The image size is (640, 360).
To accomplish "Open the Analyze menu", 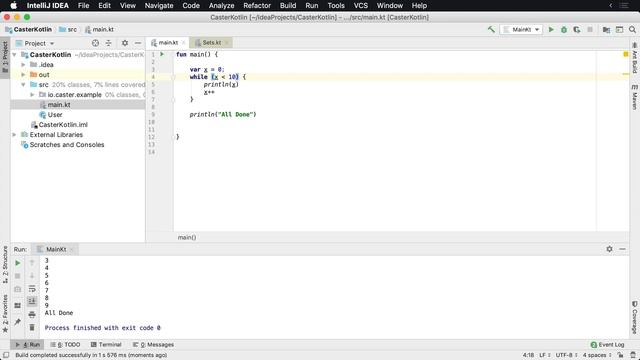I will tap(221, 6).
